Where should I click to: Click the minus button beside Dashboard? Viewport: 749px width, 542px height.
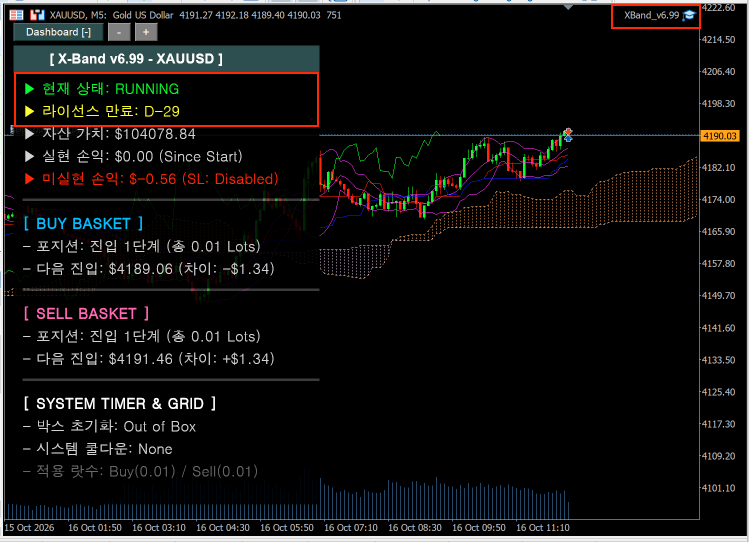point(119,32)
